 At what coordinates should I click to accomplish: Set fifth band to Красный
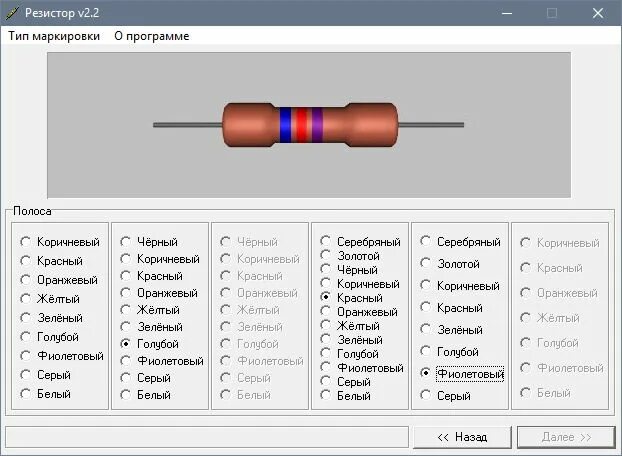(x=451, y=308)
